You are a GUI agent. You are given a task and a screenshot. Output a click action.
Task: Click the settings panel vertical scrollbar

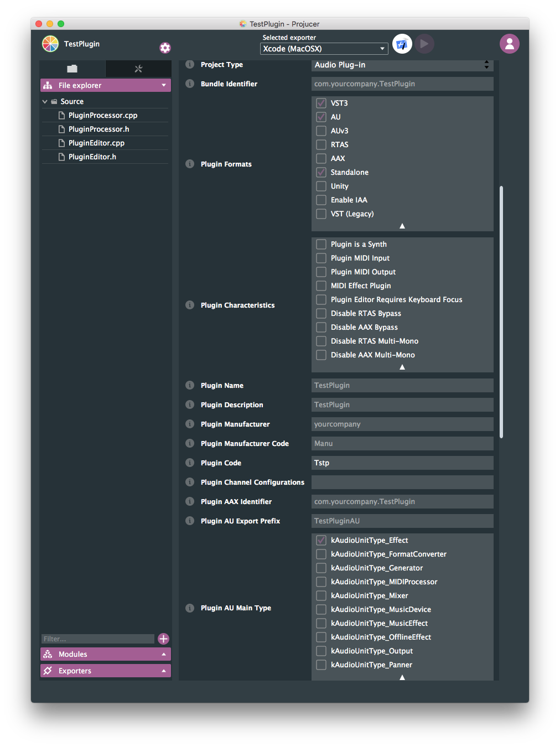click(501, 312)
